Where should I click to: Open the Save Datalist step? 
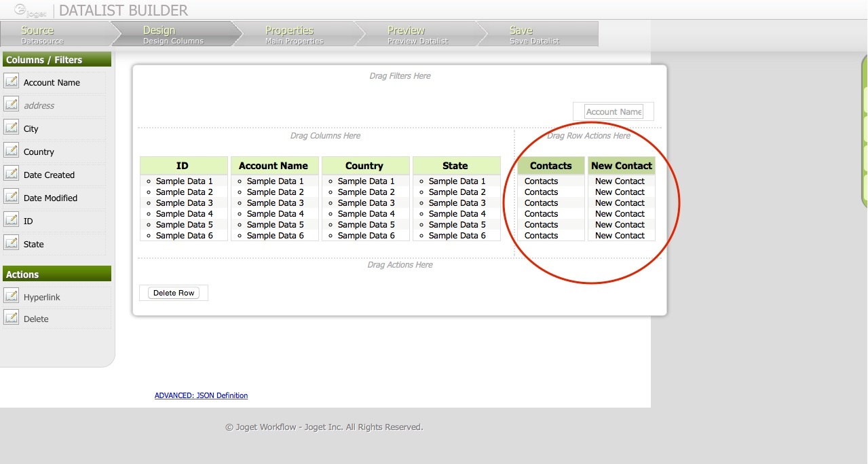click(535, 35)
